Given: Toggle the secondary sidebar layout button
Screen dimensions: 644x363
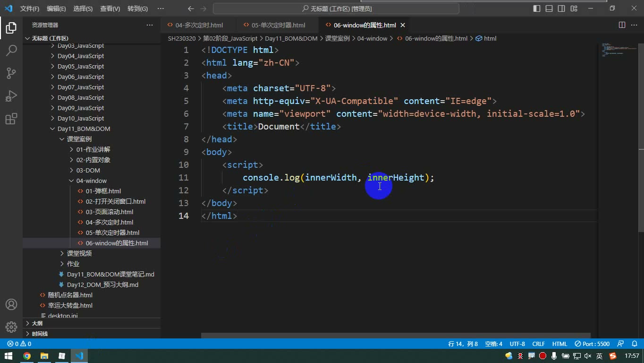Looking at the screenshot, I should point(561,9).
